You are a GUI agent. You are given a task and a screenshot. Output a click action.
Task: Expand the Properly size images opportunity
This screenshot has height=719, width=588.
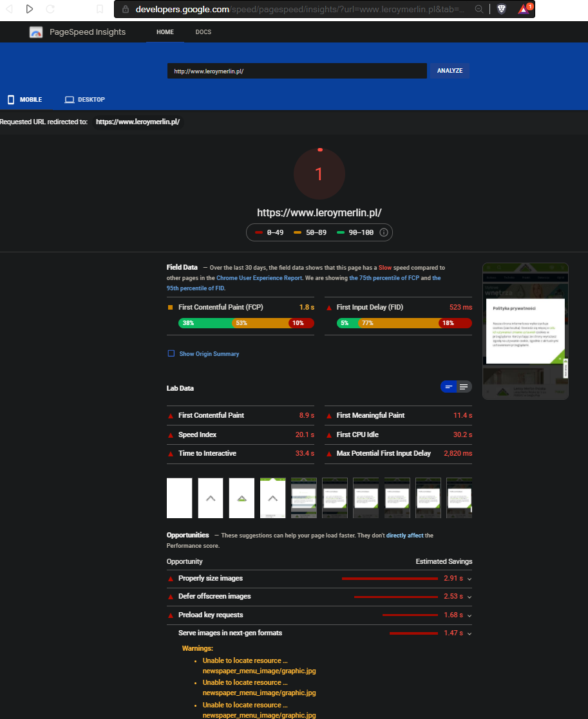coord(469,579)
